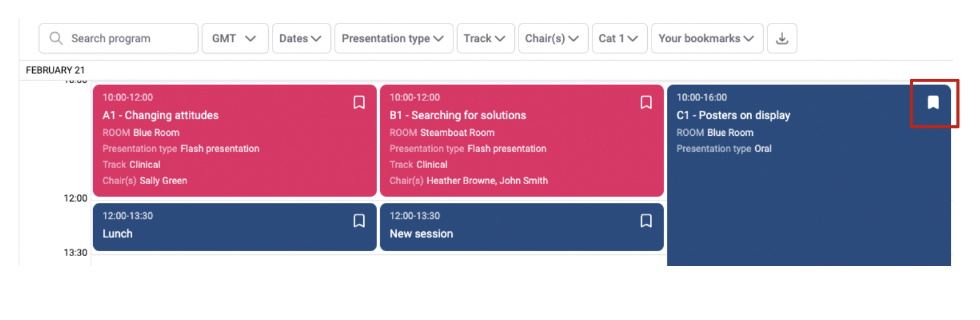The width and height of the screenshot is (980, 320).
Task: Open the C1 - Posters on display session
Action: point(733,115)
